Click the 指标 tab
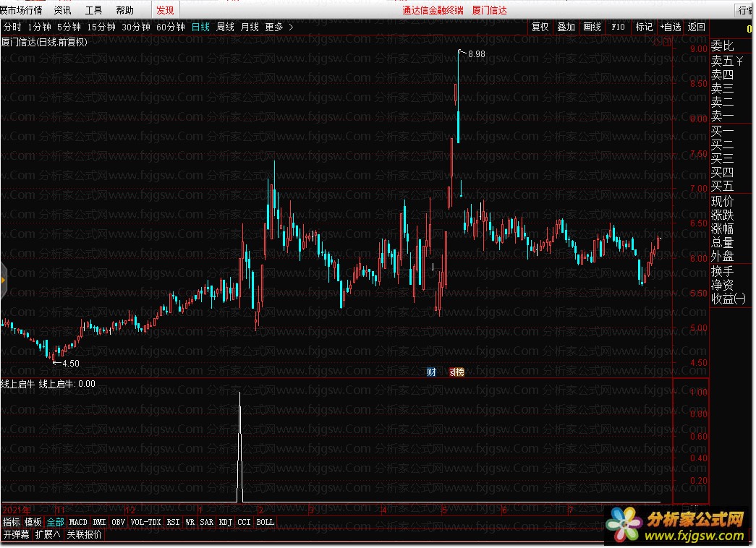The height and width of the screenshot is (548, 756). [12, 522]
